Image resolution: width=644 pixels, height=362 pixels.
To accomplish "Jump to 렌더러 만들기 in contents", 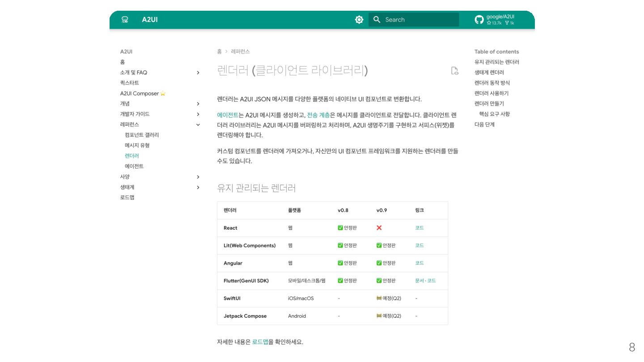I will 489,104.
